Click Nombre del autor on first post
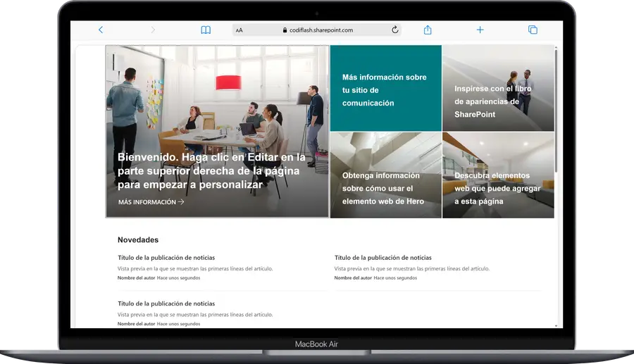The height and width of the screenshot is (364, 634). click(136, 277)
